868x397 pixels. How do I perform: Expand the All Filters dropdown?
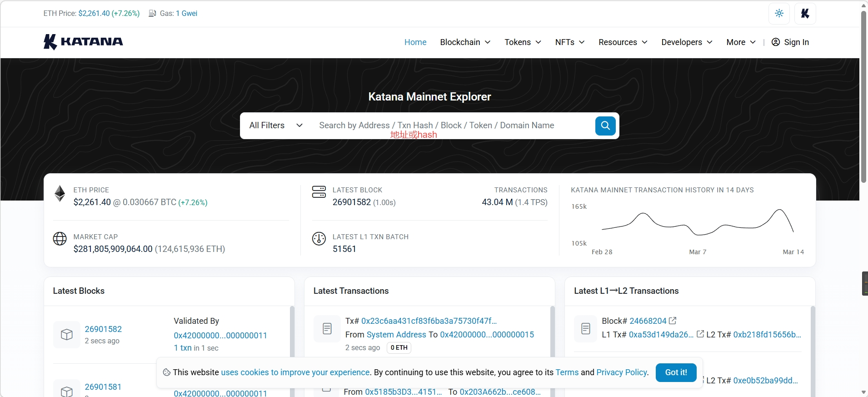pos(276,126)
